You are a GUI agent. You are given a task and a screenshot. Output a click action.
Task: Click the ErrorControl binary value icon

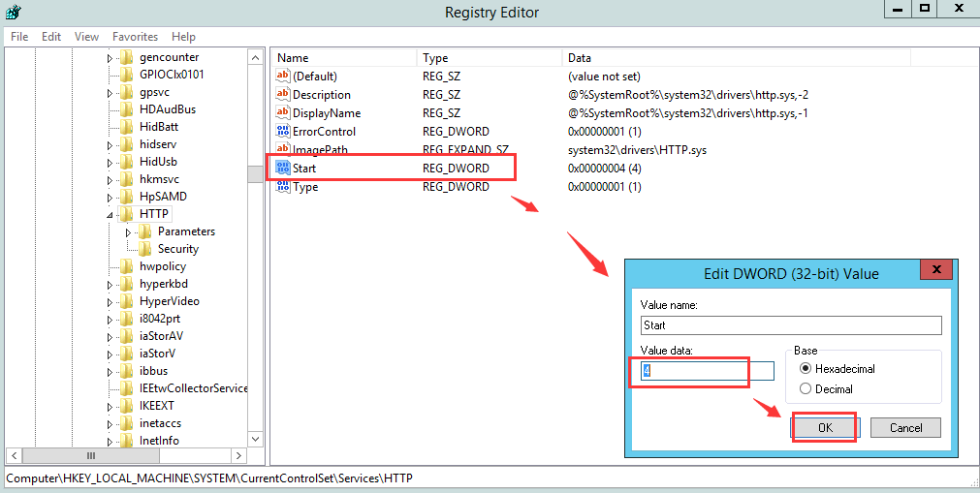283,131
